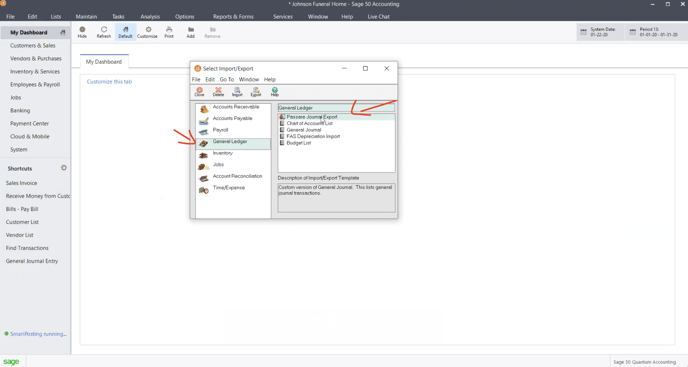The width and height of the screenshot is (688, 367).
Task: Click the Delete icon in the dialog toolbar
Action: coord(218,91)
